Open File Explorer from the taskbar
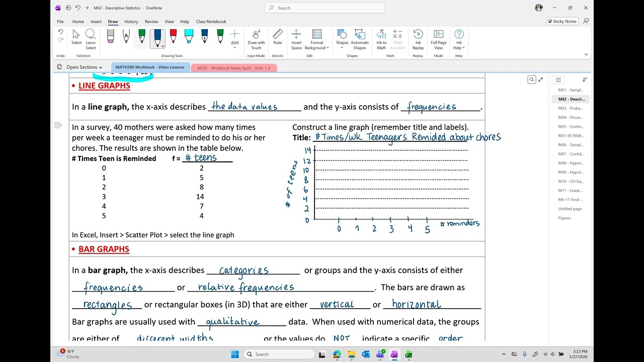 (x=351, y=354)
